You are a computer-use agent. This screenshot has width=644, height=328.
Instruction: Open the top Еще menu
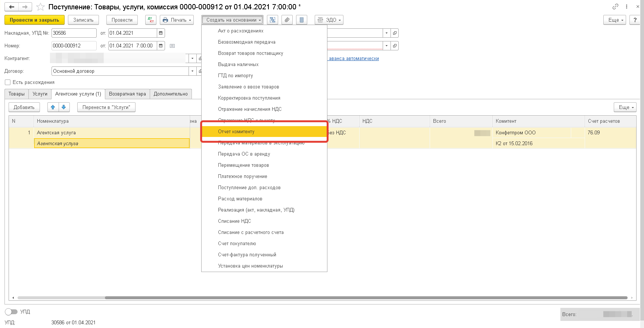tap(615, 20)
